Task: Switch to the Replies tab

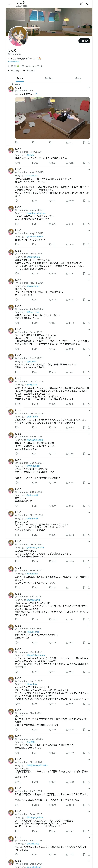Action: pyautogui.click(x=49, y=78)
